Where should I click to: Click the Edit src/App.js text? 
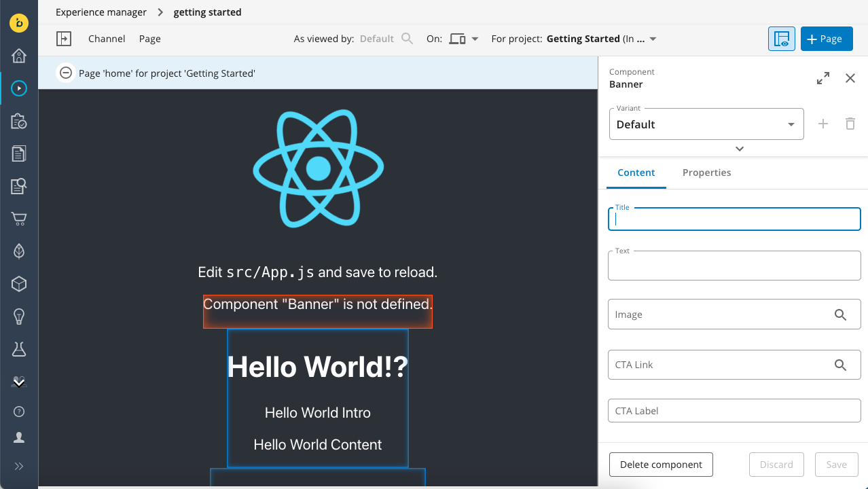(x=318, y=272)
